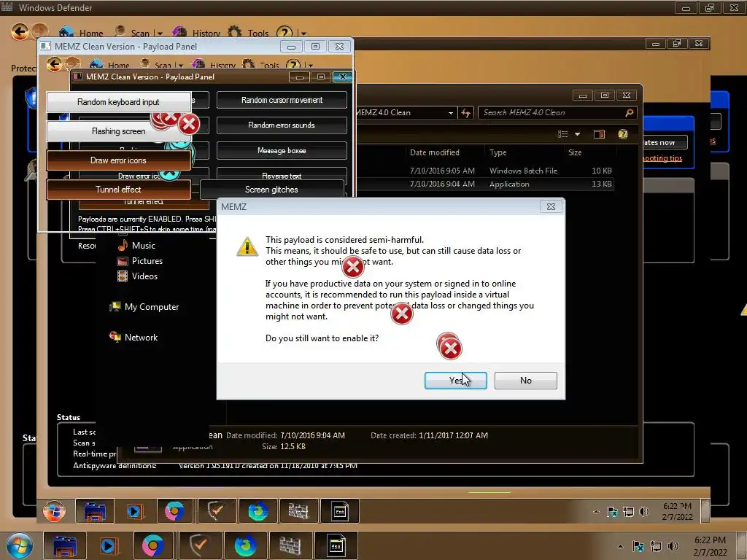Open network icon in lower system tray

coord(656,546)
